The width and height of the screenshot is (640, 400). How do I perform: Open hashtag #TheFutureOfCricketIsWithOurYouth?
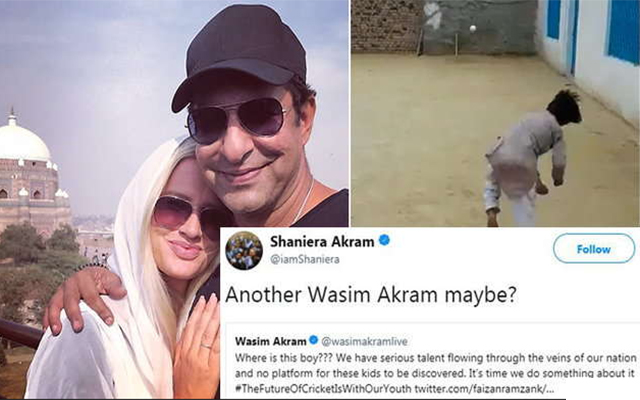(x=323, y=388)
